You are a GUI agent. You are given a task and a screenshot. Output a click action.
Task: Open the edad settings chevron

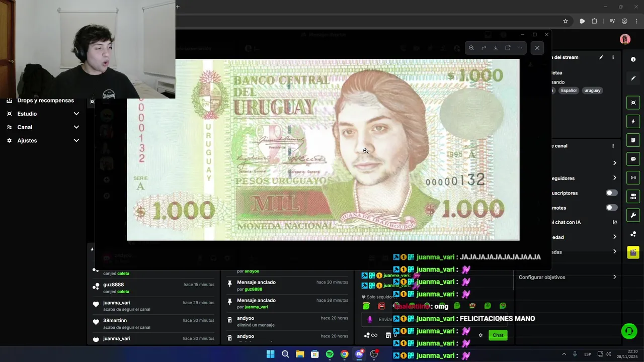pyautogui.click(x=614, y=237)
